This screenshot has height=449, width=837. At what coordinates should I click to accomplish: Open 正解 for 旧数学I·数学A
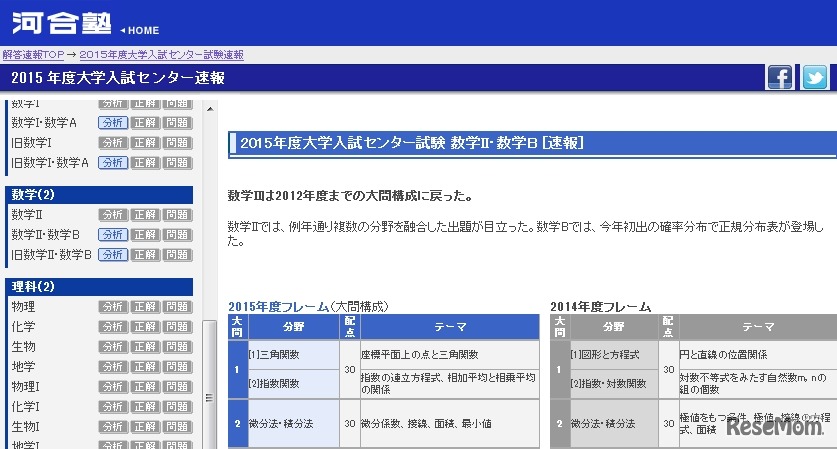tap(145, 162)
